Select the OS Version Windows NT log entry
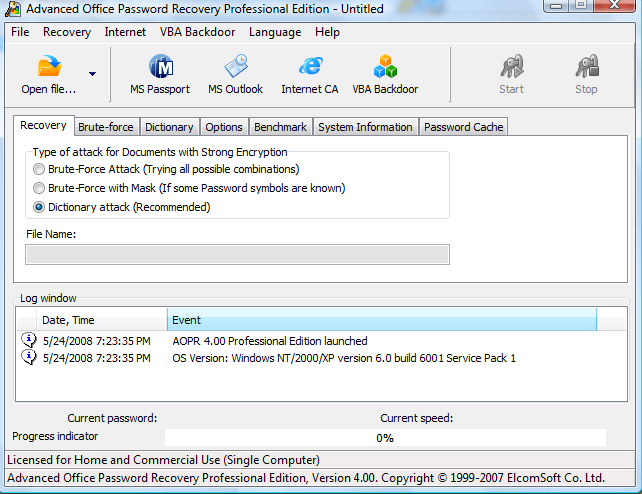 [x=344, y=358]
